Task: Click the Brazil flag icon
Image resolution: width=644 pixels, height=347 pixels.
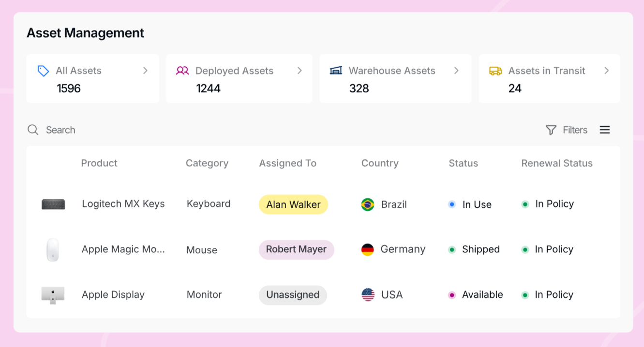Action: coord(368,204)
